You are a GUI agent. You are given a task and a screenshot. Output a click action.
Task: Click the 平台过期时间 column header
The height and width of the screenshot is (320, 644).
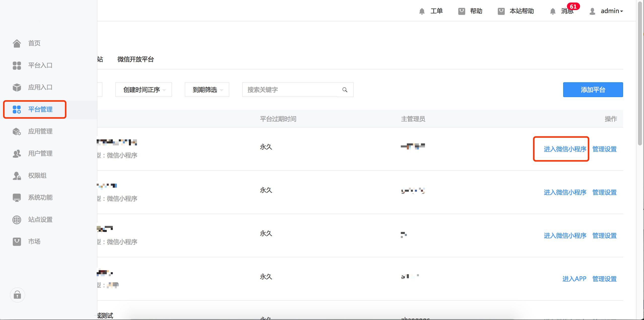point(278,119)
